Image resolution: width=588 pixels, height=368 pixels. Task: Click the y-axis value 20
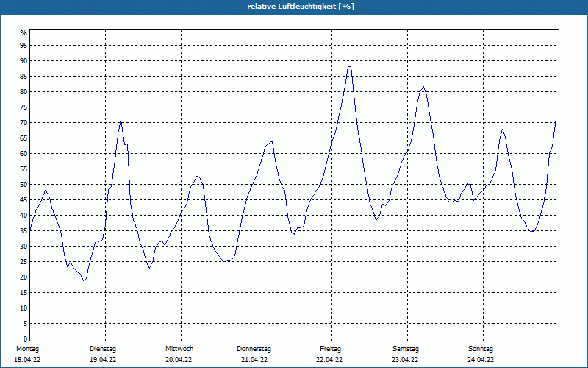24,277
